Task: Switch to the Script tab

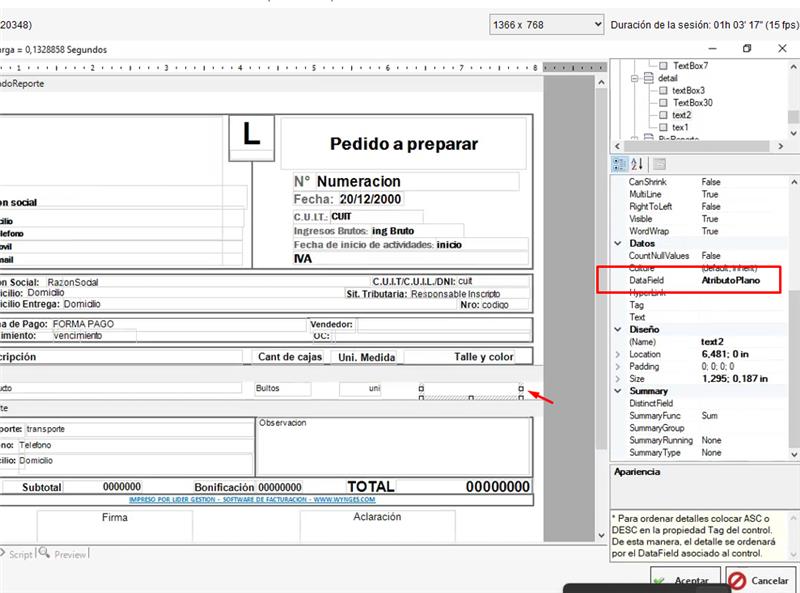Action: point(19,554)
